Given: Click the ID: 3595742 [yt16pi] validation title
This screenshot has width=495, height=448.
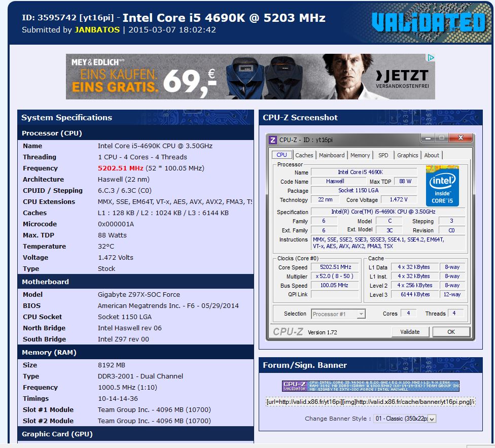Looking at the screenshot, I should (x=67, y=18).
